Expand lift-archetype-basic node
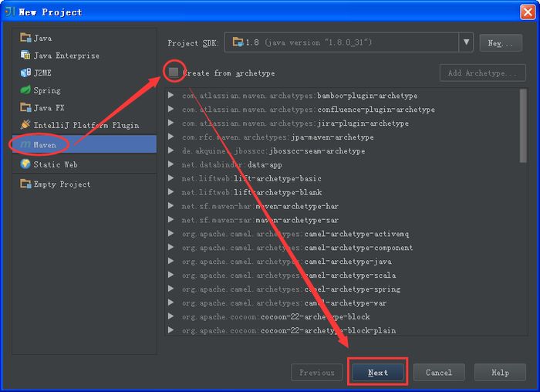The width and height of the screenshot is (540, 392). coord(170,178)
